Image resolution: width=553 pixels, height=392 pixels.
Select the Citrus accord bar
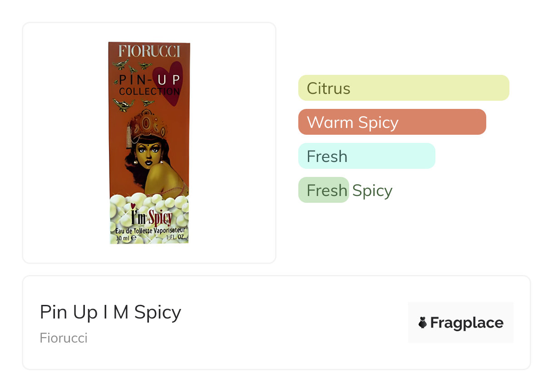[403, 88]
